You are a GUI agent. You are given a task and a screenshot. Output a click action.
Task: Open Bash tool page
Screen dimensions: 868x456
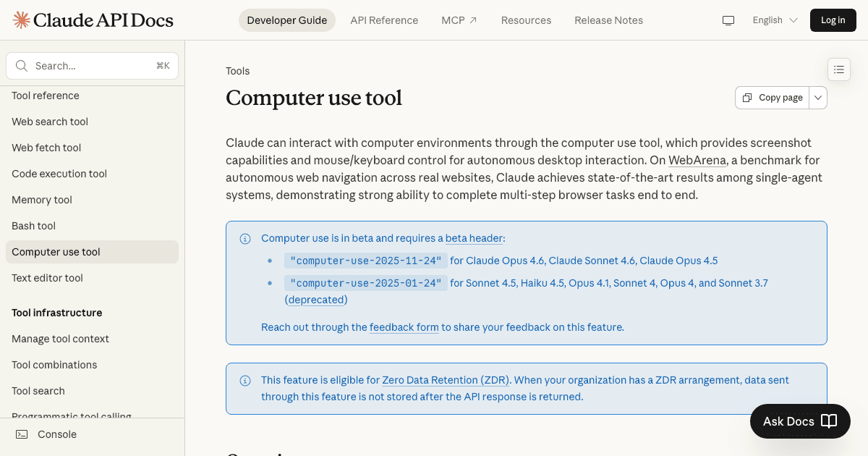tap(33, 226)
